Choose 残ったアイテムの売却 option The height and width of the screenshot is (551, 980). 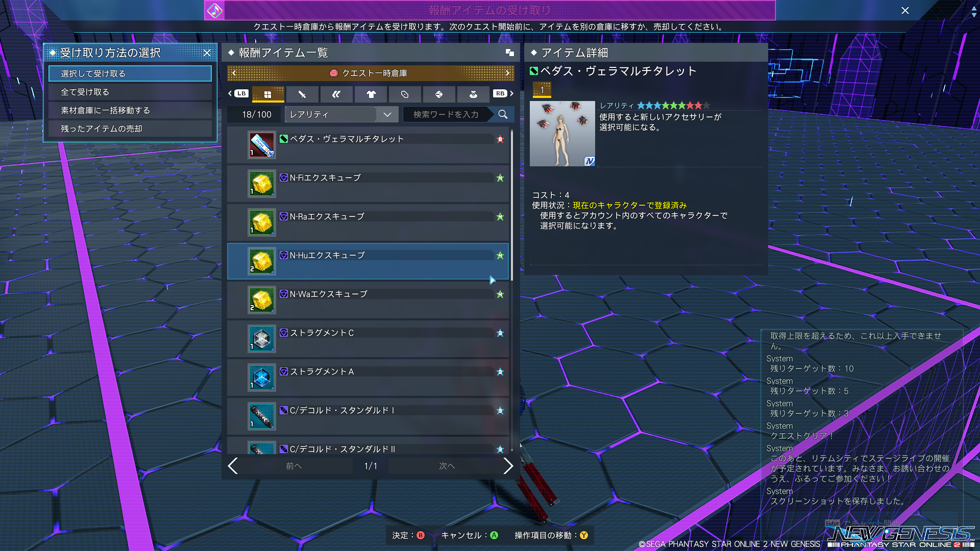[x=130, y=129]
